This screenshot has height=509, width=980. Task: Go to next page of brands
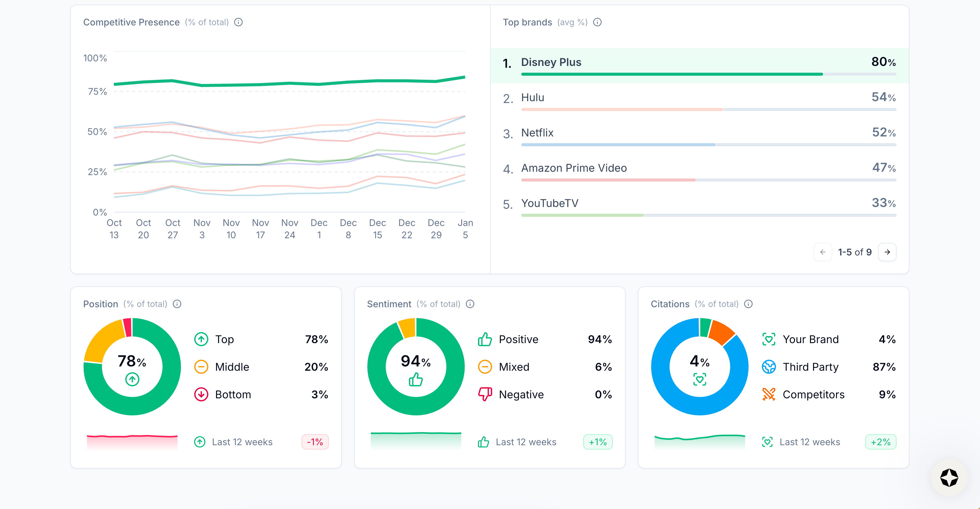pos(887,252)
